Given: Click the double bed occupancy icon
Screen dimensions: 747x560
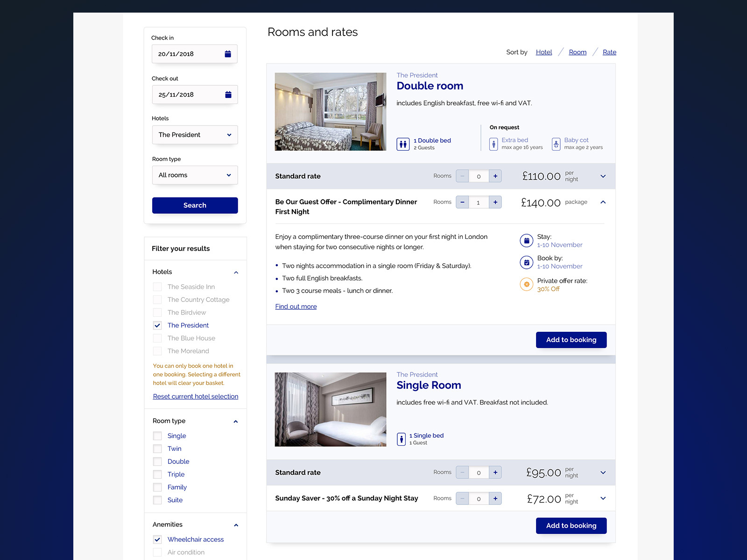Looking at the screenshot, I should [x=402, y=144].
